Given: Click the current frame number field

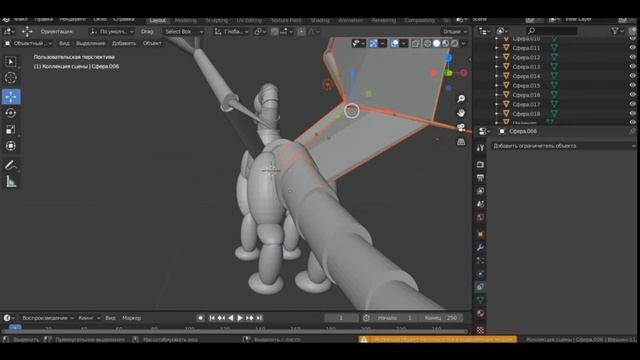Looking at the screenshot, I should coord(341,318).
